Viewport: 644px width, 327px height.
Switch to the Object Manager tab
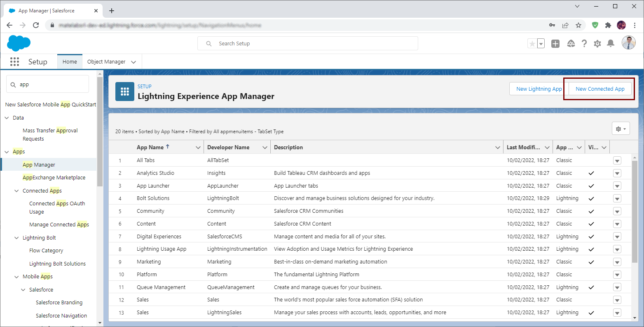(106, 62)
